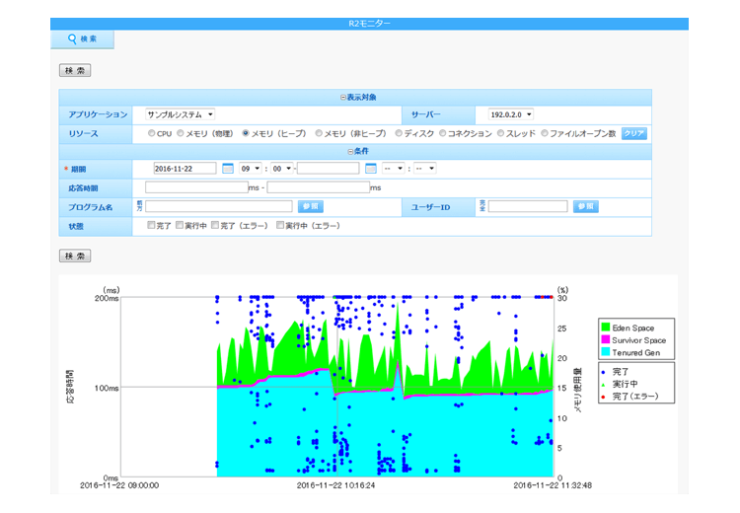Viewport: 740px width, 513px height.
Task: Select the メモリ(ヒープ) radio button
Action: click(x=245, y=133)
